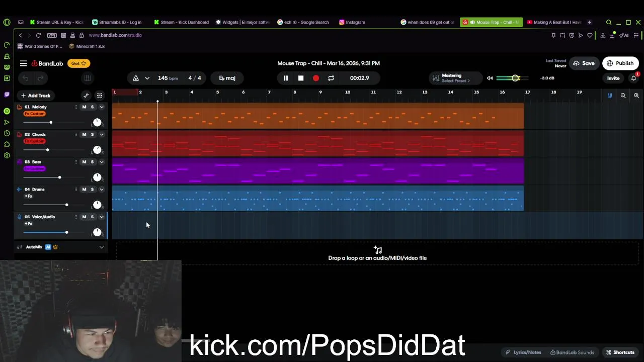Click the Chords track instrument icon
The width and height of the screenshot is (644, 362).
[x=19, y=134]
